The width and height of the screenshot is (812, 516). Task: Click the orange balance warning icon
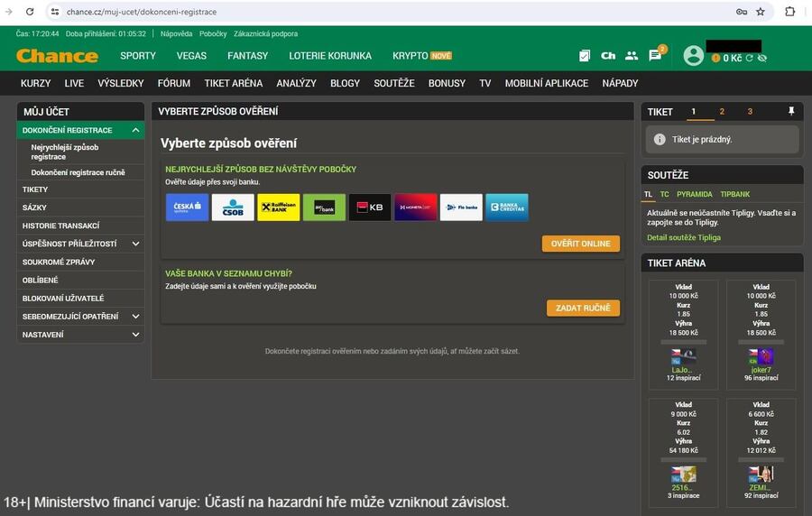click(715, 58)
